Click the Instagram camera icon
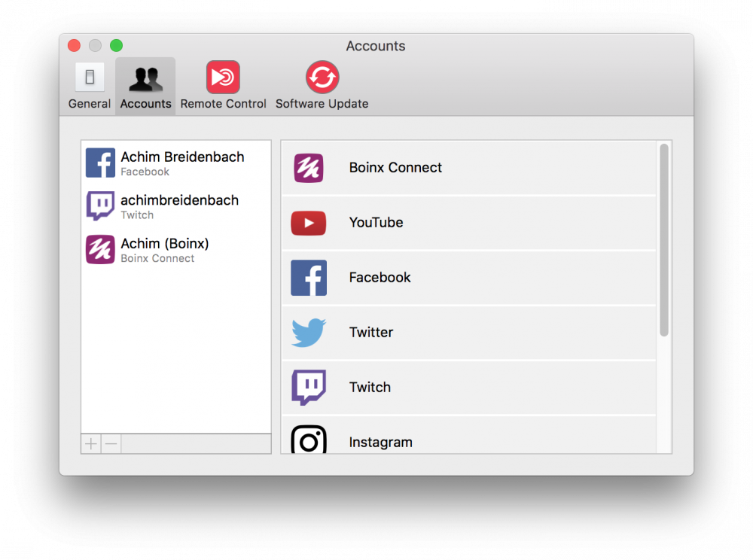The height and width of the screenshot is (560, 753). [x=309, y=440]
